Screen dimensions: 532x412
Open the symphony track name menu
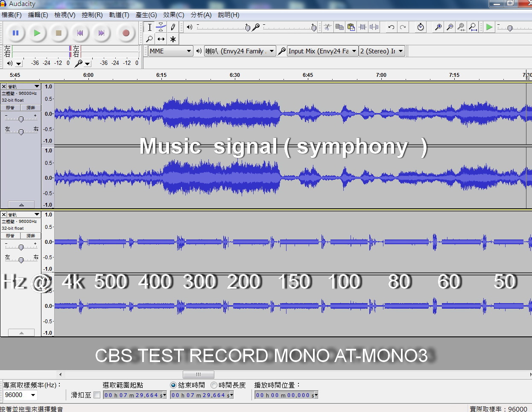pyautogui.click(x=24, y=86)
